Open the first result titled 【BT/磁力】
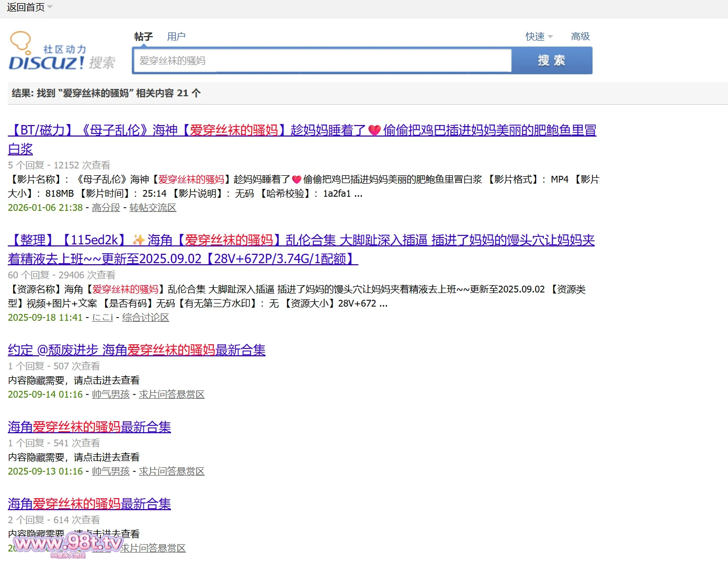 coord(302,130)
